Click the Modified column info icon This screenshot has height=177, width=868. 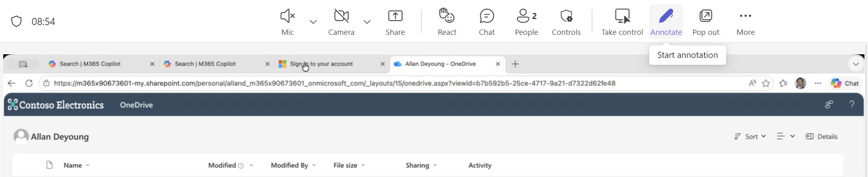pos(241,166)
